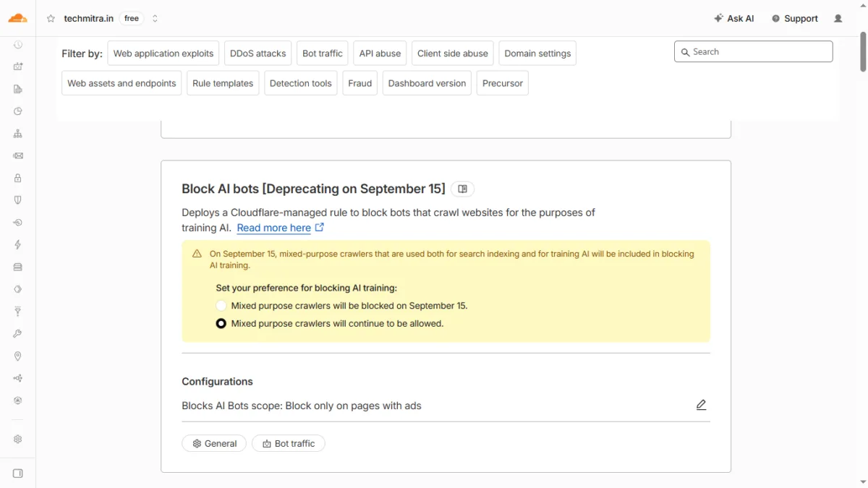This screenshot has width=868, height=488.
Task: Filter by Precursor
Action: pyautogui.click(x=503, y=83)
